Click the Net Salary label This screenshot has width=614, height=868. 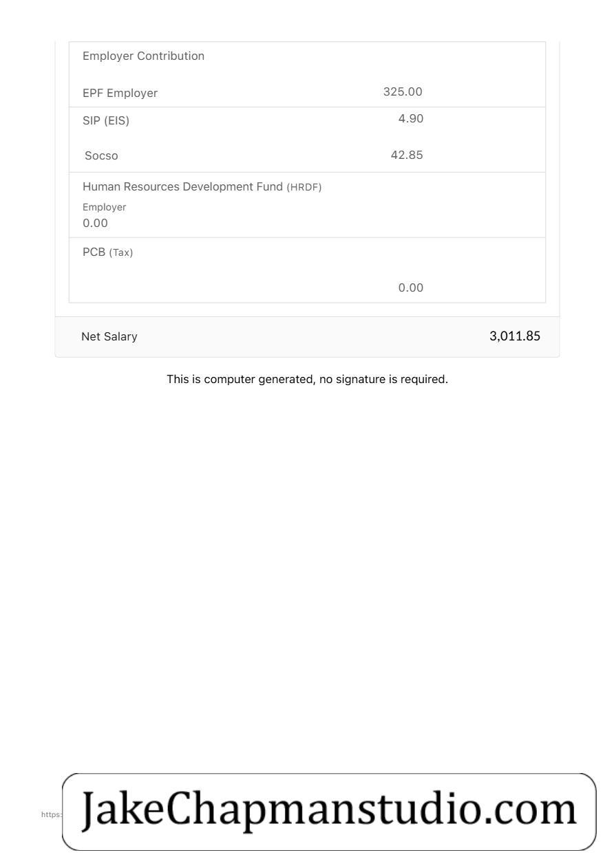tap(109, 336)
